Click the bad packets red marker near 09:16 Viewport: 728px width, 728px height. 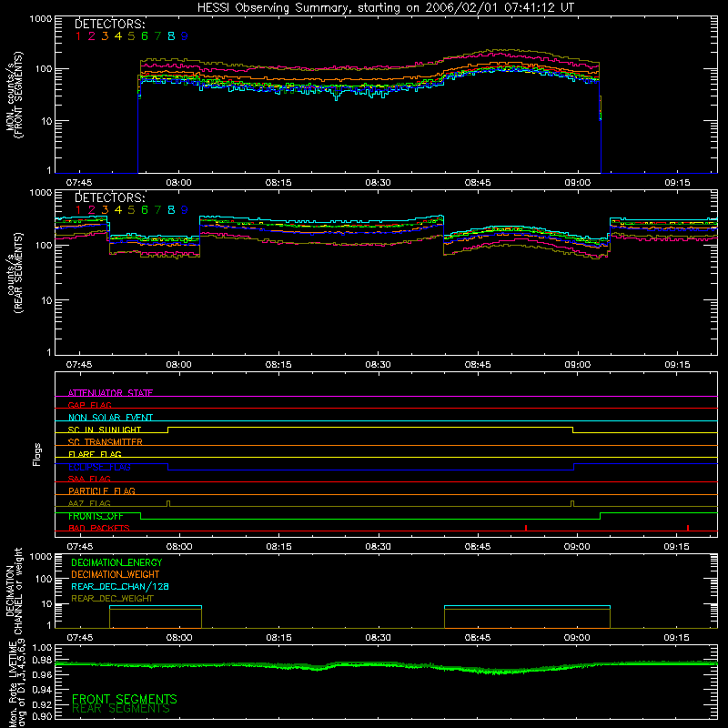point(688,528)
